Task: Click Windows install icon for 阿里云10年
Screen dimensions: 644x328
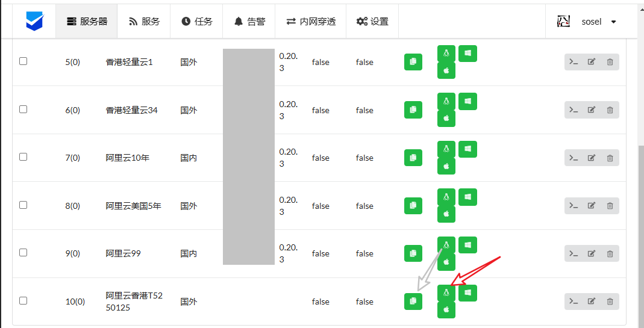Action: [x=467, y=149]
